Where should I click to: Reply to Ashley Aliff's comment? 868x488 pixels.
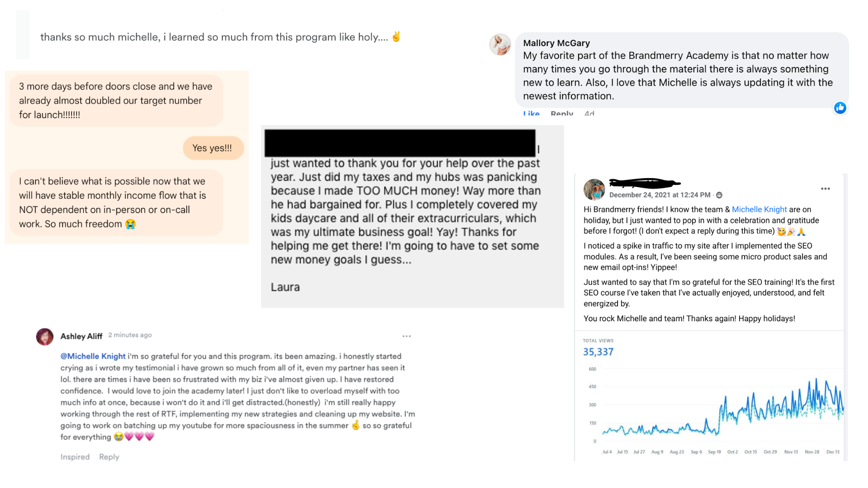point(109,457)
